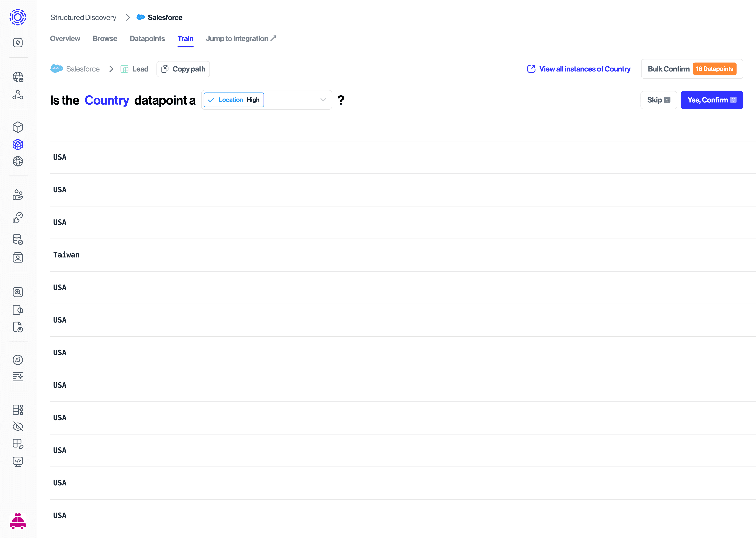Open the plain cube sidebar icon
This screenshot has height=538, width=756.
coord(18,127)
